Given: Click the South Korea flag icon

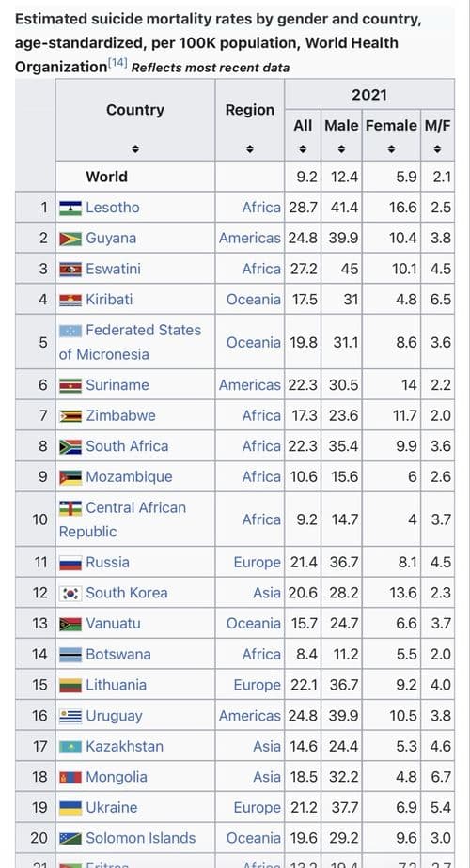Looking at the screenshot, I should pyautogui.click(x=70, y=594).
